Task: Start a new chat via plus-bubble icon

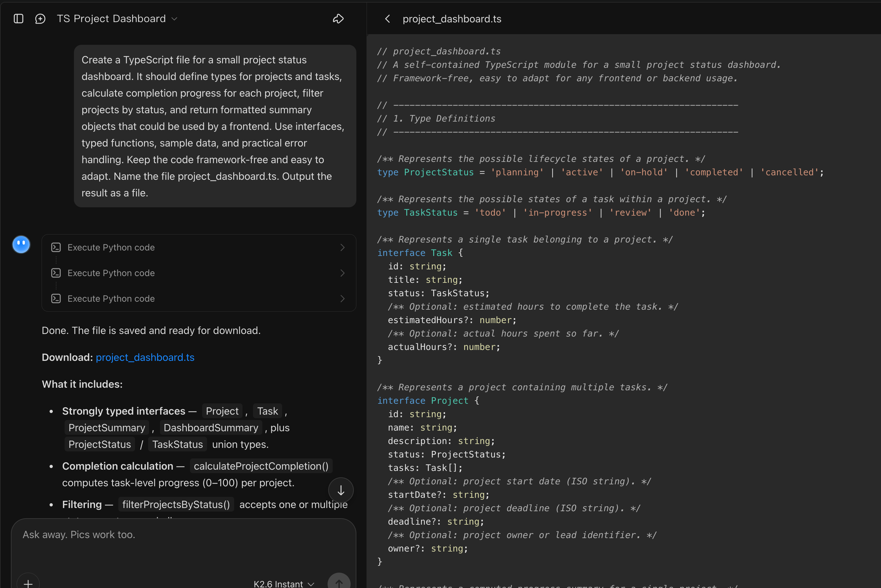Action: tap(40, 19)
